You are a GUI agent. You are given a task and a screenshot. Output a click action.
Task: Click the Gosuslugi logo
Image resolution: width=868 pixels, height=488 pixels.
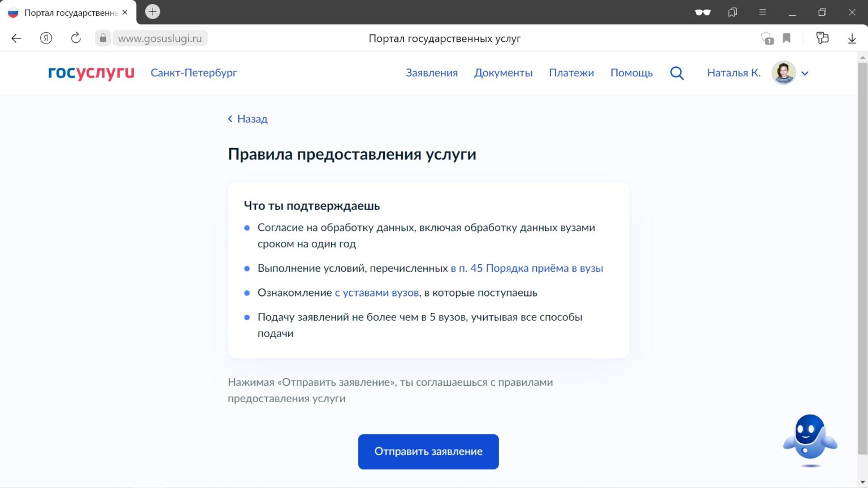coord(91,73)
